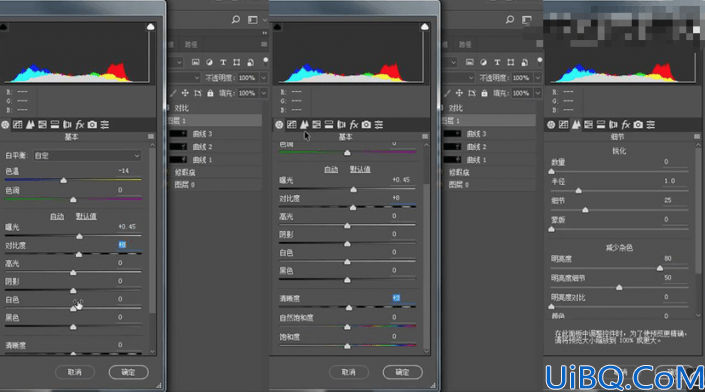Select 修瑕疵 layer in panel next to 细节 dialog

click(489, 172)
